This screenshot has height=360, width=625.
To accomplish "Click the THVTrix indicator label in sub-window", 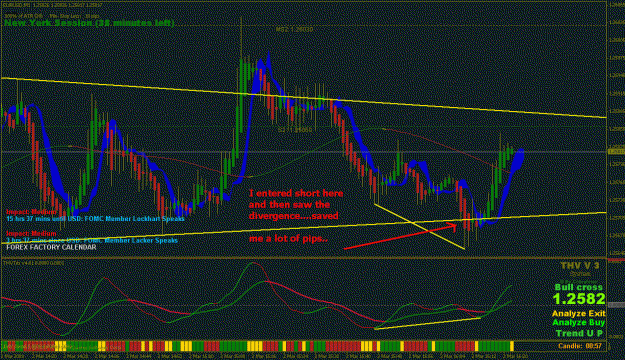I will [x=33, y=263].
